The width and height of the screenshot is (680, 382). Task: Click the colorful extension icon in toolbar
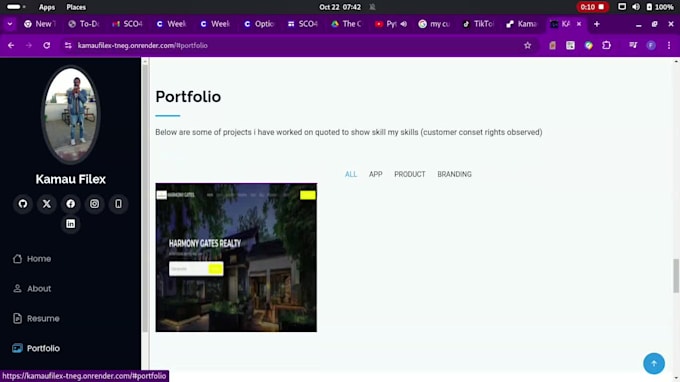588,46
